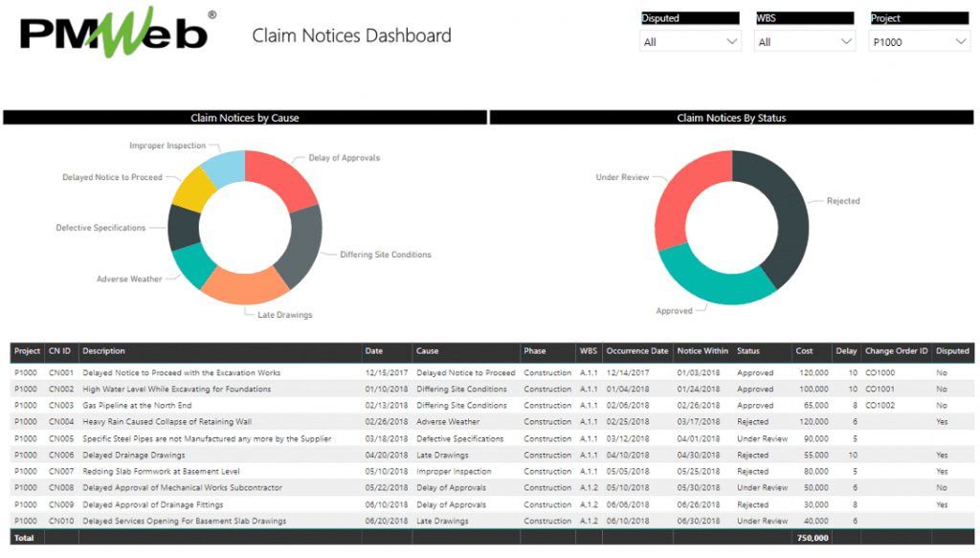The image size is (980, 558).
Task: Sort by the Disputed column header
Action: [952, 351]
